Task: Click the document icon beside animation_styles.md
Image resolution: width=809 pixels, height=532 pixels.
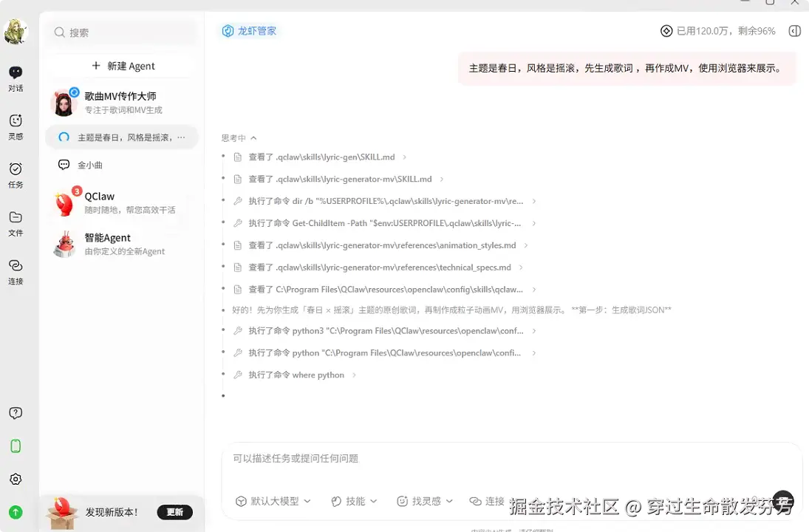Action: click(238, 245)
